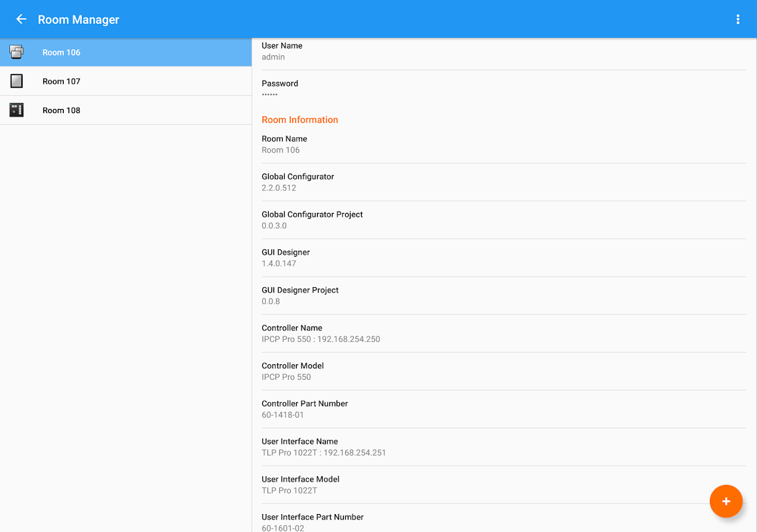Tap the orange add room button
Viewport: 757px width, 532px height.
point(726,501)
